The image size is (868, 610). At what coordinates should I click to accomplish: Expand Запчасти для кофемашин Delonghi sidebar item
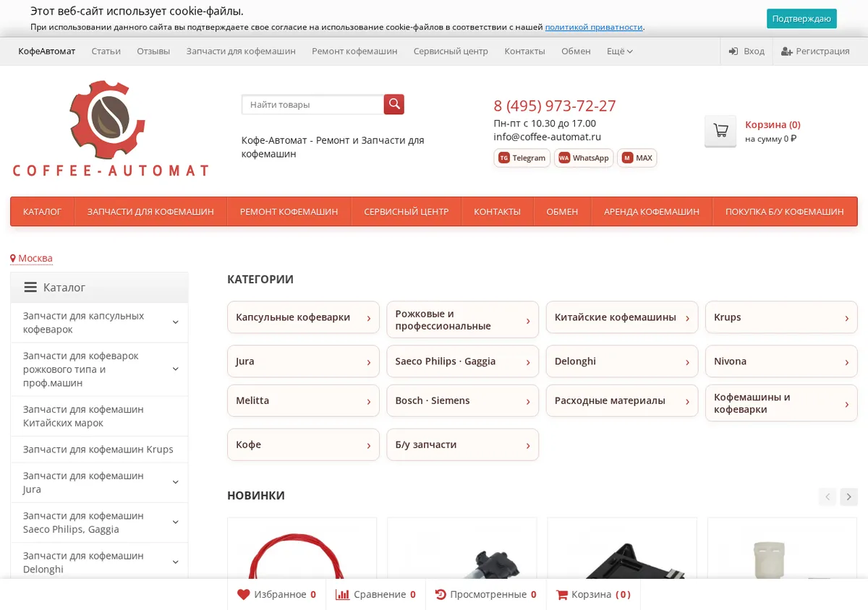(175, 562)
